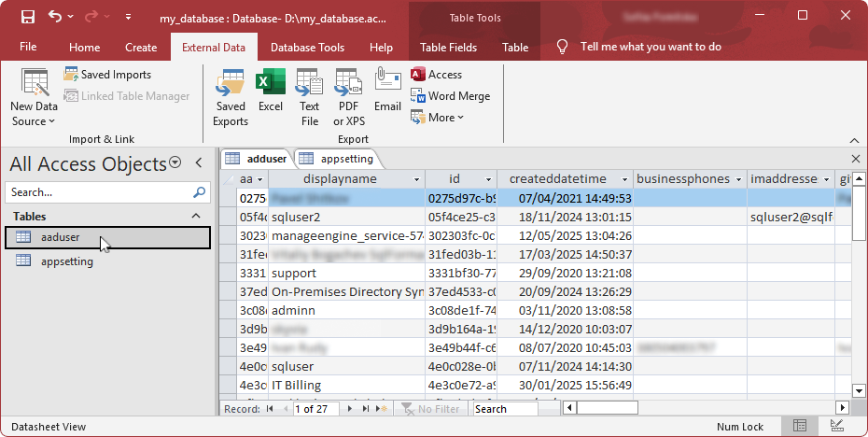Screen dimensions: 868x437
Task: Click the current record number box
Action: click(316, 409)
